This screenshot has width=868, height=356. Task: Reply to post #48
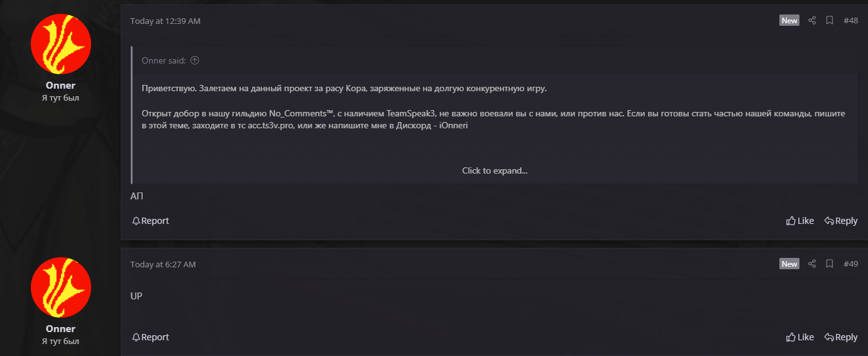[x=841, y=221]
